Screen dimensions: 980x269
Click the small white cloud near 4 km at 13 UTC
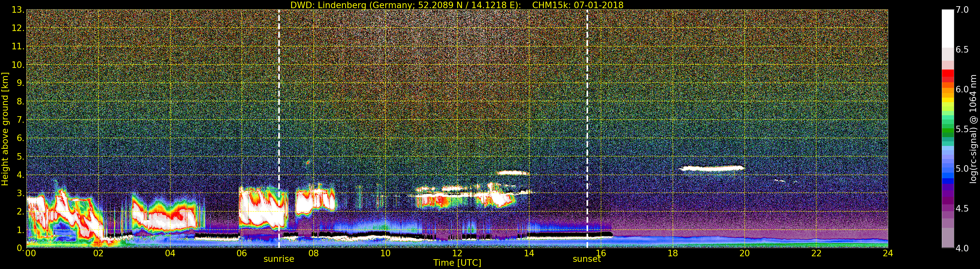512,173
